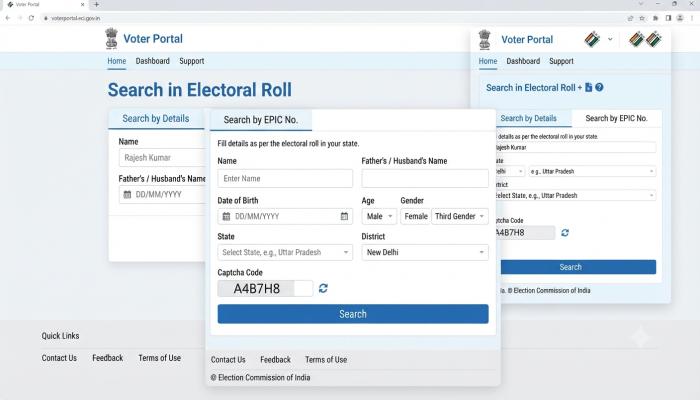Click the national emblem logo on the main page header
This screenshot has width=700, height=400.
pyautogui.click(x=112, y=38)
